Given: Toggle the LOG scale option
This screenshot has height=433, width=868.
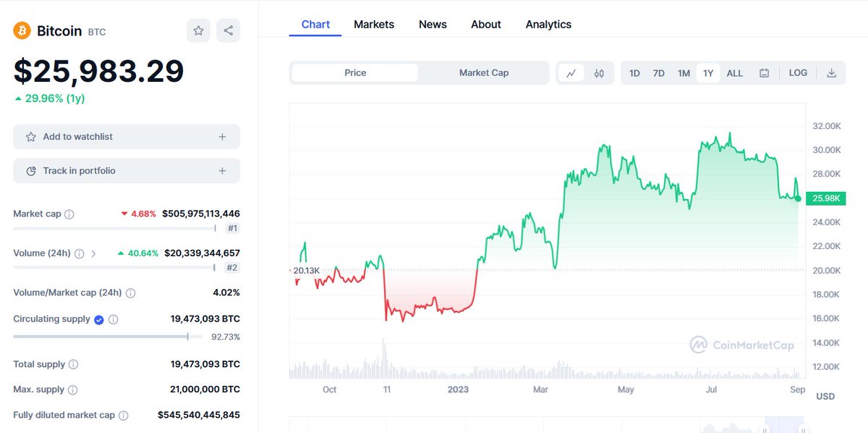Looking at the screenshot, I should (x=798, y=73).
